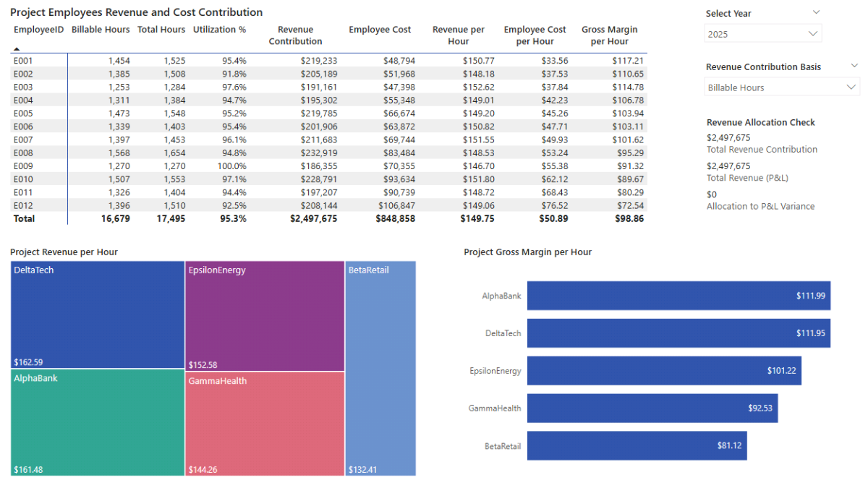Click the Employee Cost column header
Screen dimensions: 868x488
click(379, 30)
